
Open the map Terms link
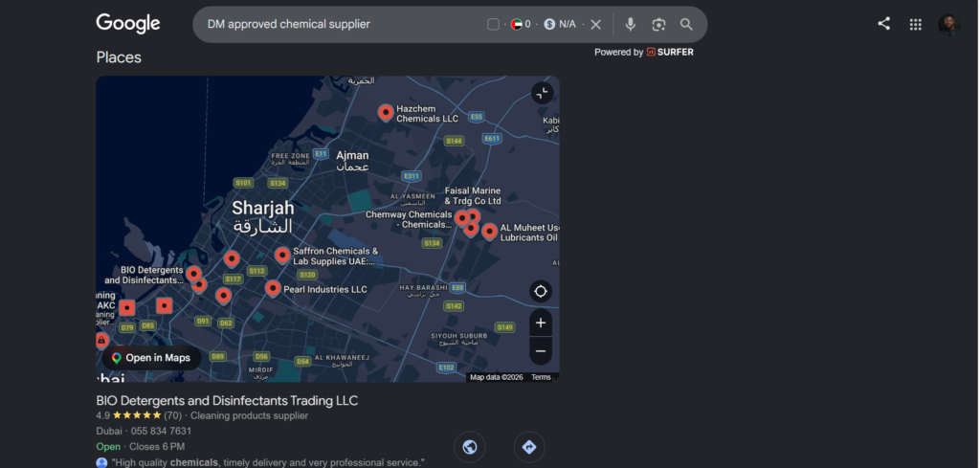click(542, 377)
